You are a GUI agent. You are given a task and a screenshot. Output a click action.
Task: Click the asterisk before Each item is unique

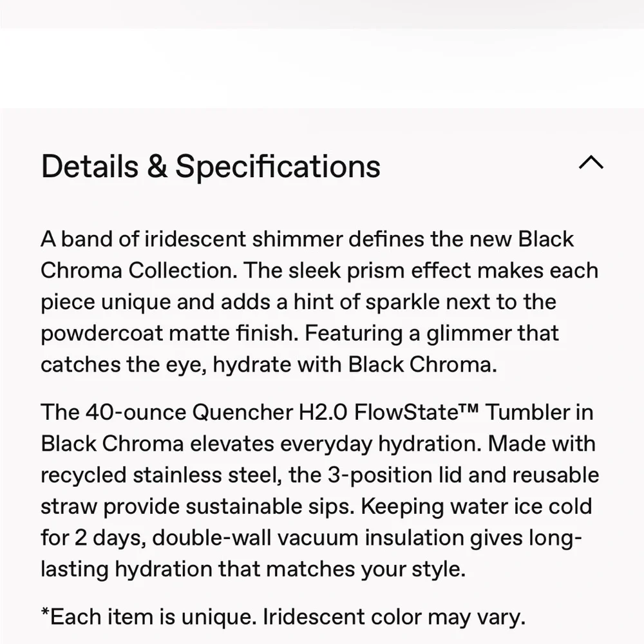(45, 616)
